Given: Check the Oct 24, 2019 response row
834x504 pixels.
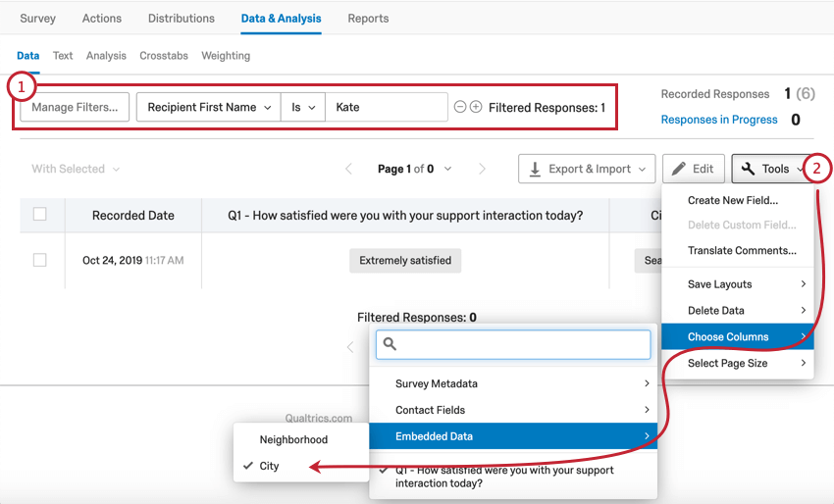Looking at the screenshot, I should pyautogui.click(x=40, y=260).
